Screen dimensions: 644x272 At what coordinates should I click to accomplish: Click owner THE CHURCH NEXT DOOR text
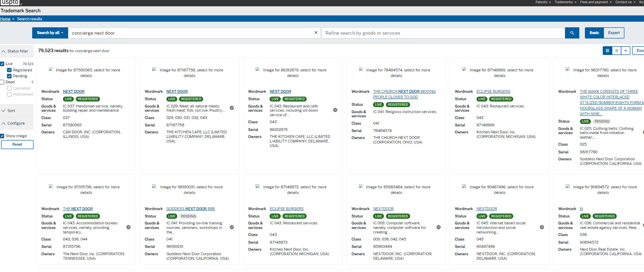tap(398, 140)
